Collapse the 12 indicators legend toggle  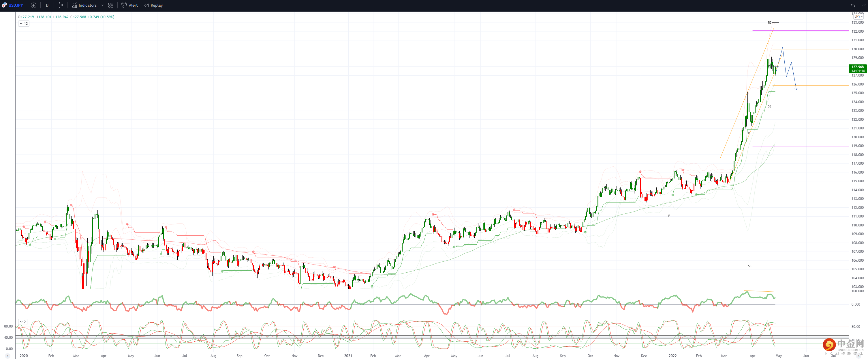coord(24,24)
